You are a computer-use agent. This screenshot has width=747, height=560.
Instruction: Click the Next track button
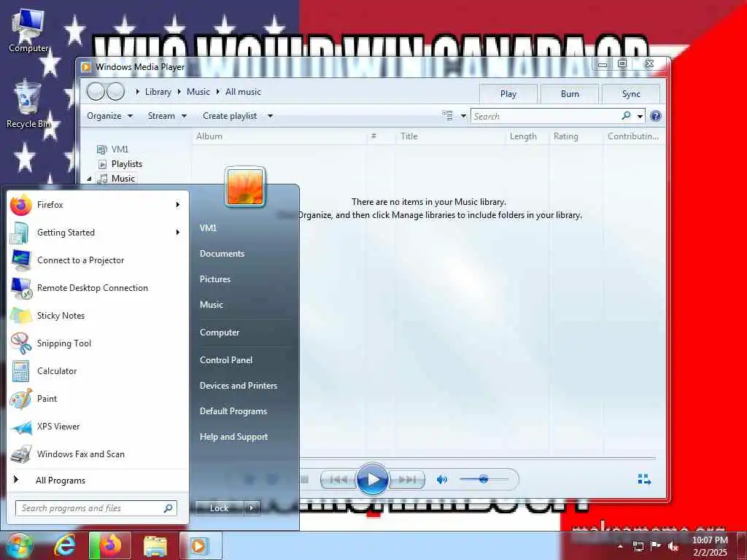tap(407, 480)
